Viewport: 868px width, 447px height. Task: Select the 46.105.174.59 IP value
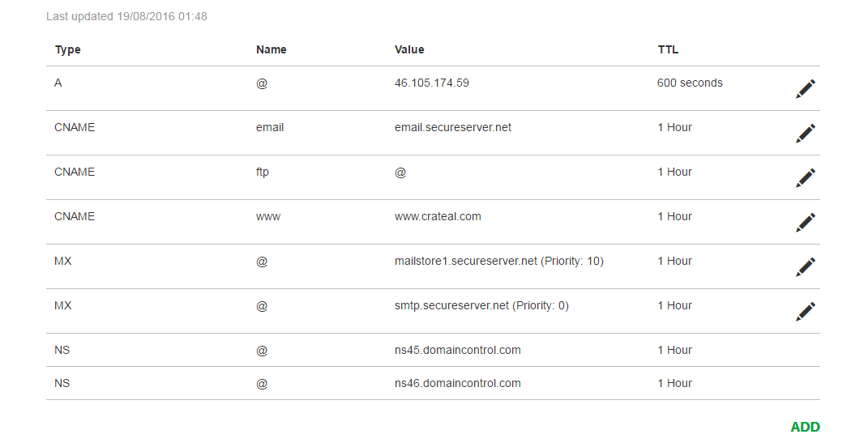[x=432, y=83]
